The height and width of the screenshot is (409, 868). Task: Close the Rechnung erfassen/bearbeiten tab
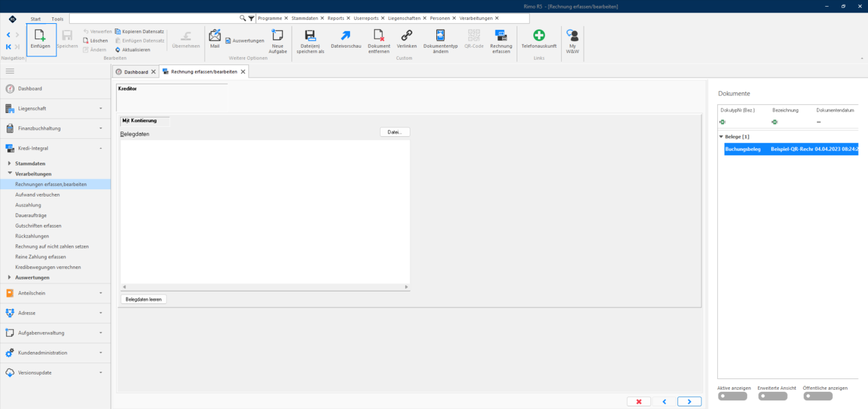[x=243, y=72]
